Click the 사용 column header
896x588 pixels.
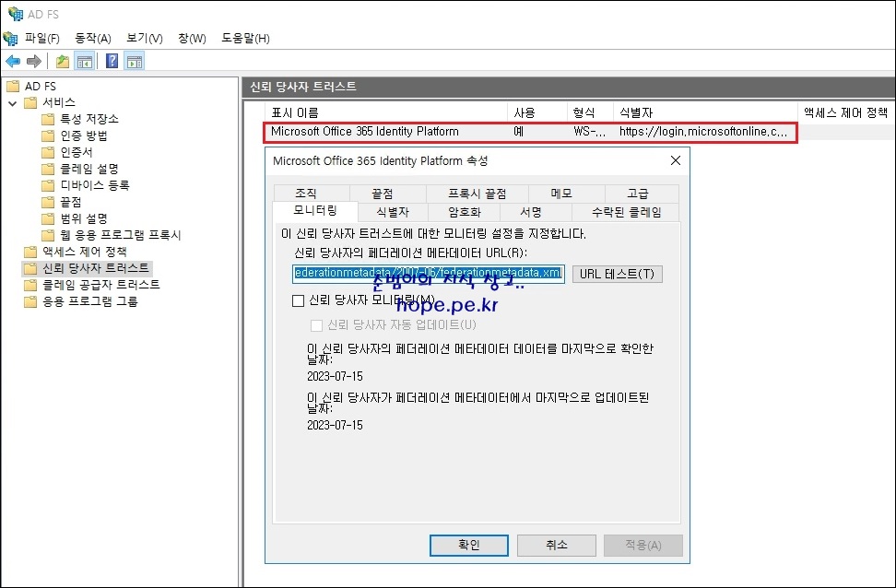[x=537, y=112]
